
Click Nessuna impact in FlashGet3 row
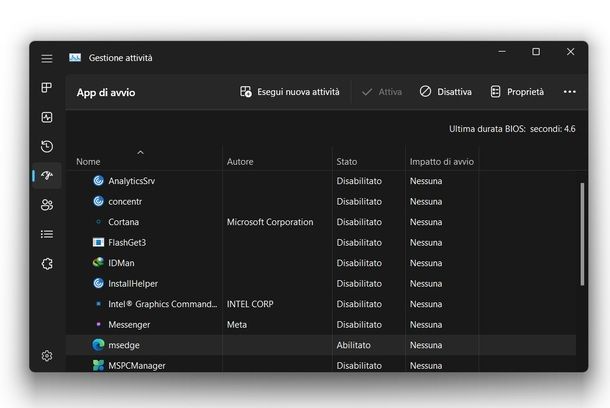pos(426,243)
